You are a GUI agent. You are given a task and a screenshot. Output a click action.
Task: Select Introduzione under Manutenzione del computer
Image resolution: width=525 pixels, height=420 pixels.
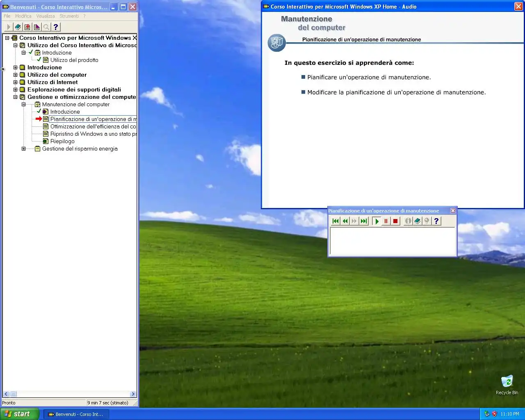tap(65, 112)
